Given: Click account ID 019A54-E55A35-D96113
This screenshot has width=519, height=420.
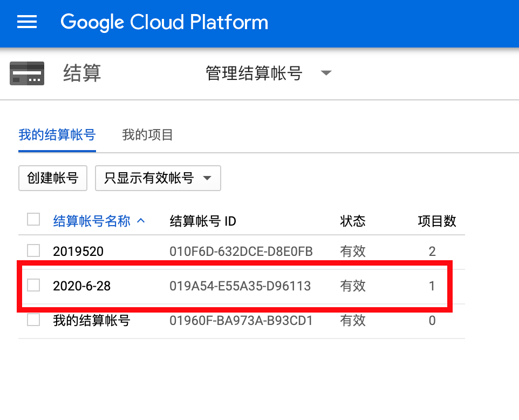Looking at the screenshot, I should (x=240, y=286).
